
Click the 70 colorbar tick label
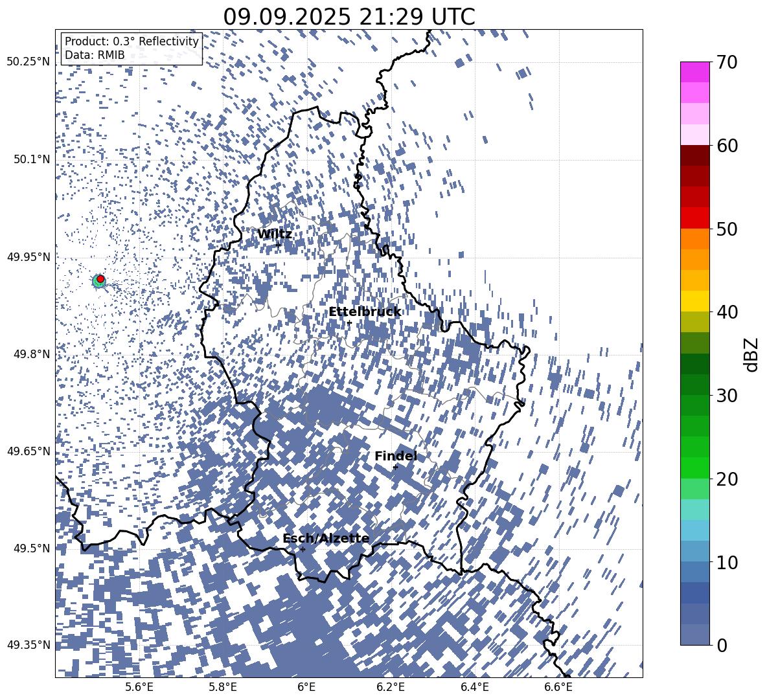pos(727,63)
